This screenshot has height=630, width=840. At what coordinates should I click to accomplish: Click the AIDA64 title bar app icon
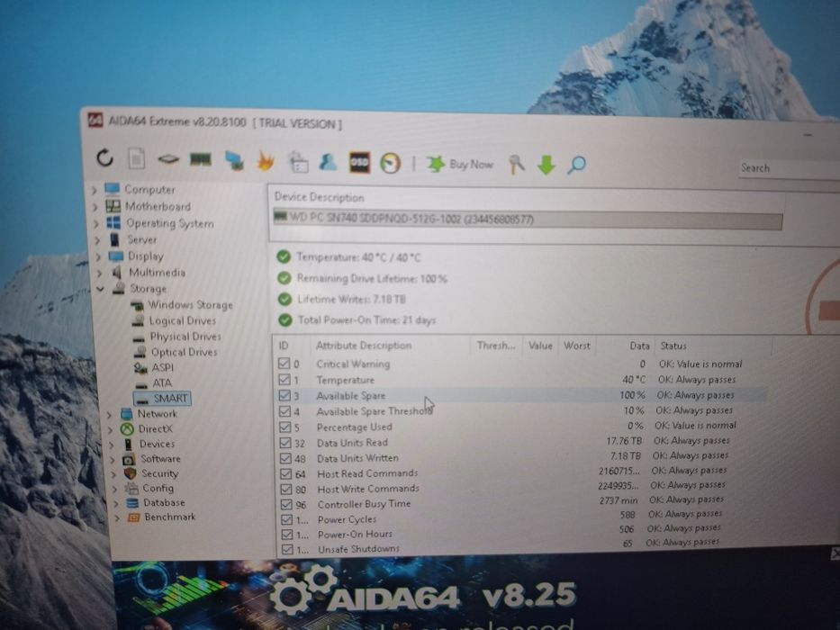95,120
